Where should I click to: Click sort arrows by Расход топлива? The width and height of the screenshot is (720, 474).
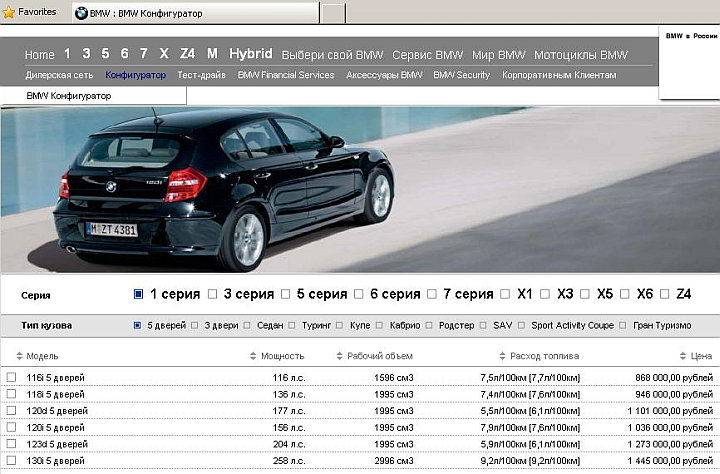point(502,356)
